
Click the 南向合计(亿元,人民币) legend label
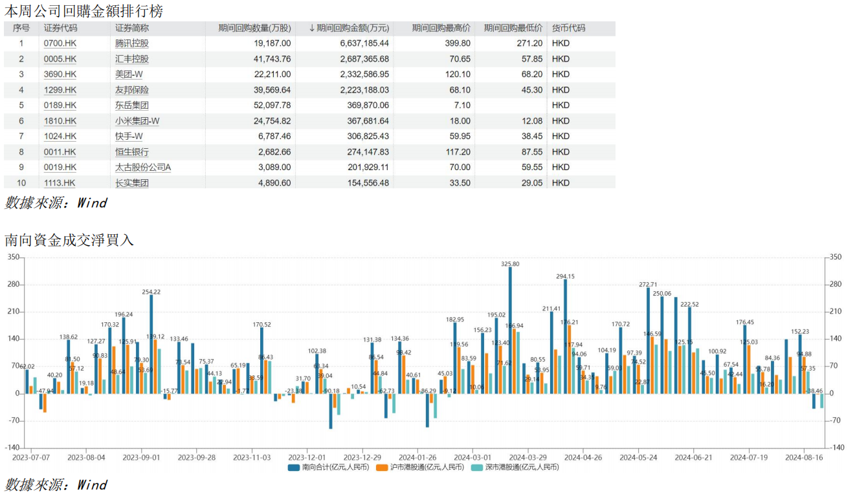tap(336, 467)
